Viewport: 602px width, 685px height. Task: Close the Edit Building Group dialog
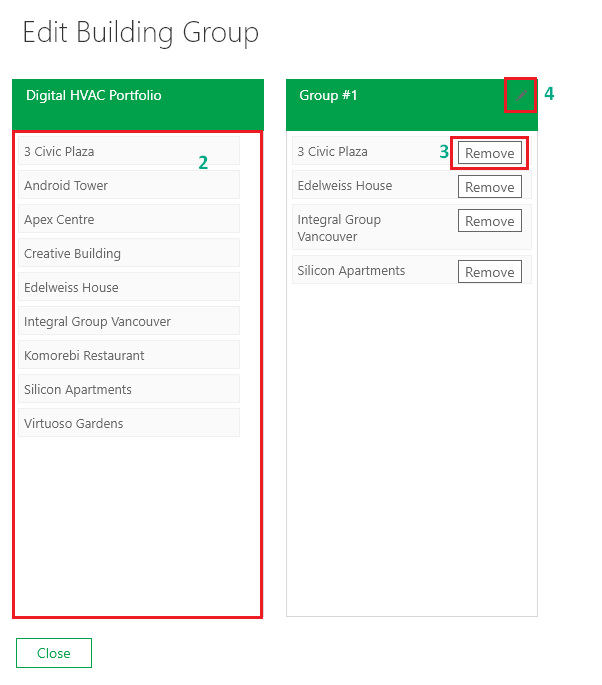[54, 653]
